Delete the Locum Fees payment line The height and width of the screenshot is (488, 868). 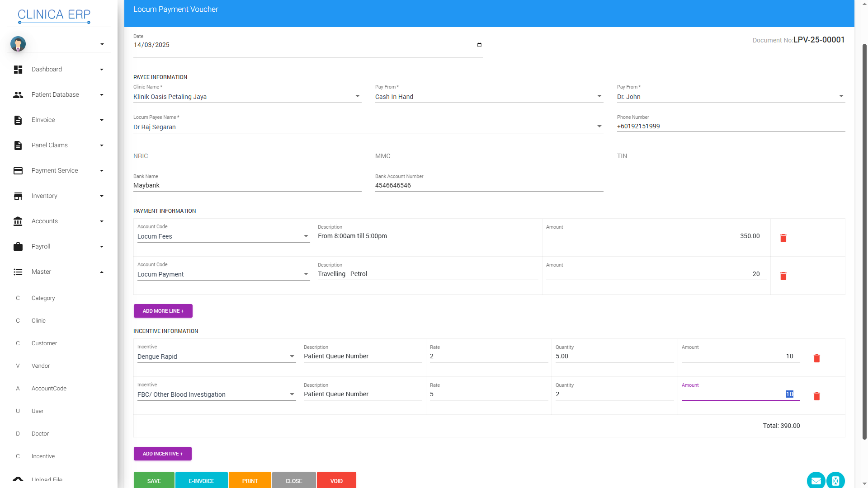783,238
